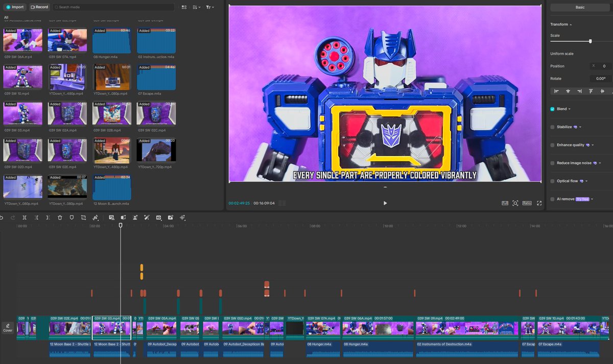Click the magic wand AI effects icon

coord(147,217)
